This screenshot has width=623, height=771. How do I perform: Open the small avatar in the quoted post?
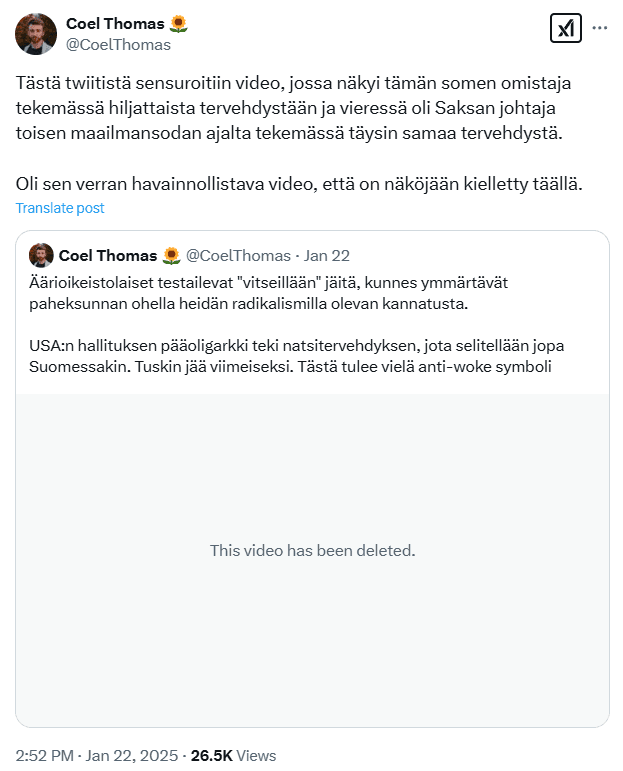click(41, 255)
